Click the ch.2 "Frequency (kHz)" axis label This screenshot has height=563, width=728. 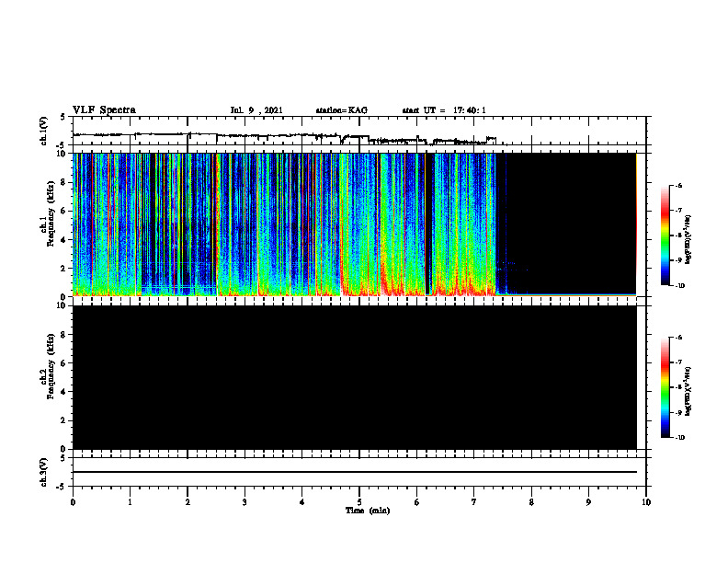tap(51, 366)
